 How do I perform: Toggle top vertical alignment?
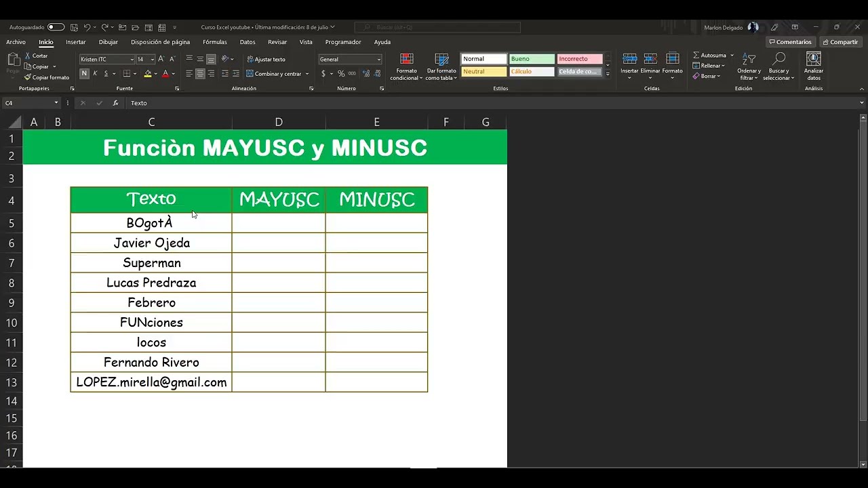(x=189, y=59)
